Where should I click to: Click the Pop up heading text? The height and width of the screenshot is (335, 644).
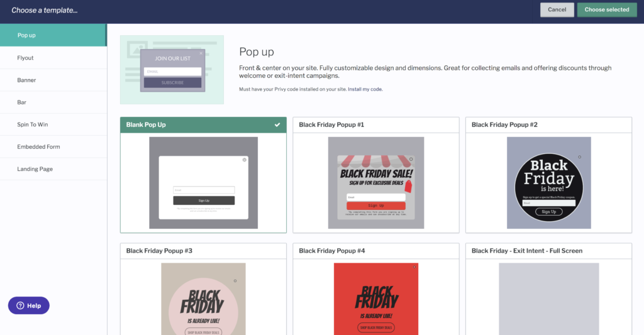coord(257,52)
